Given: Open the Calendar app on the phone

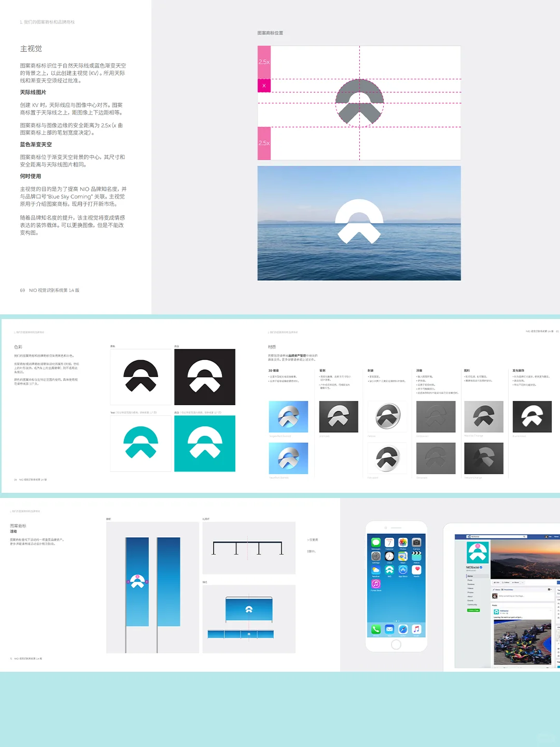Looking at the screenshot, I should [x=389, y=542].
